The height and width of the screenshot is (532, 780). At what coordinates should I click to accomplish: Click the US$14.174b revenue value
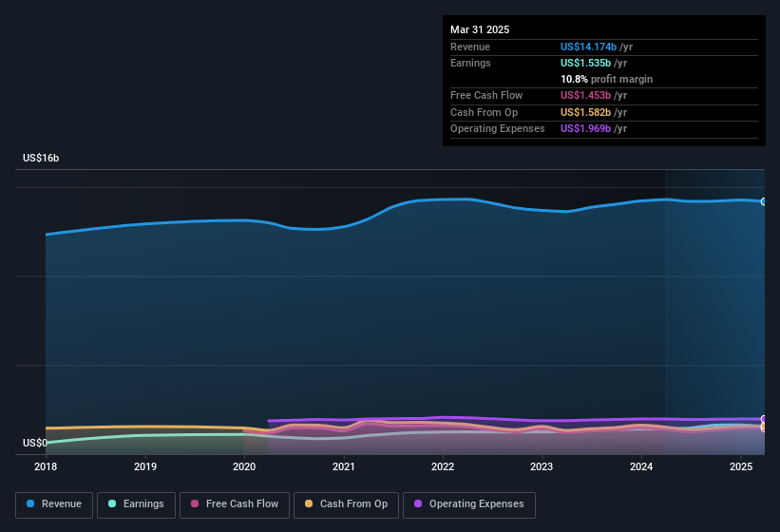click(588, 47)
